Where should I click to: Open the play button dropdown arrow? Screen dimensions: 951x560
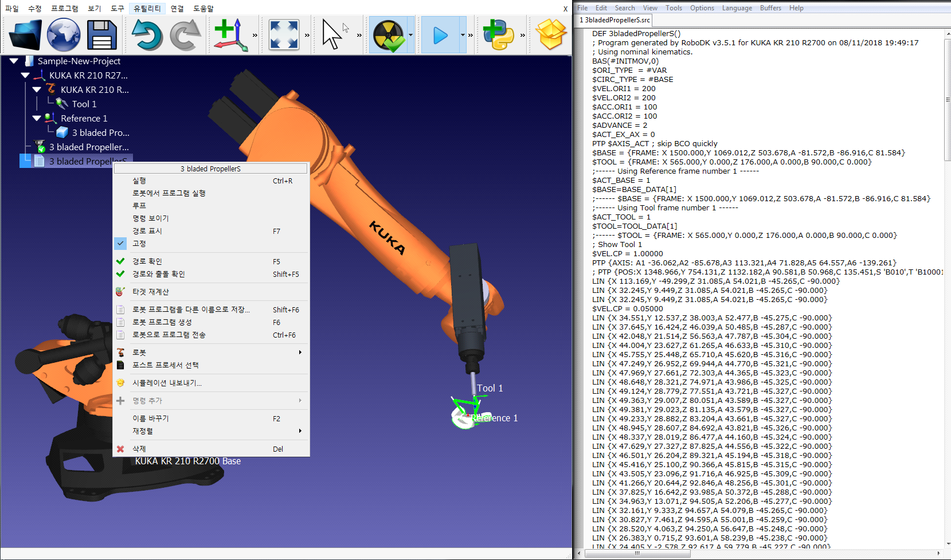tap(463, 35)
